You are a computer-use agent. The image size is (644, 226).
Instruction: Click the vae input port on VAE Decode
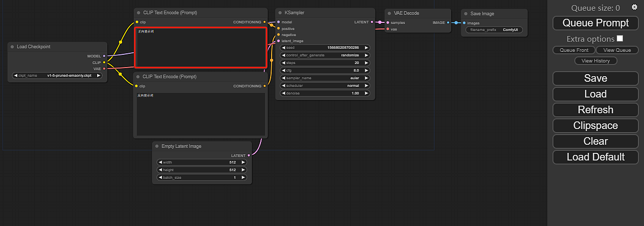388,29
